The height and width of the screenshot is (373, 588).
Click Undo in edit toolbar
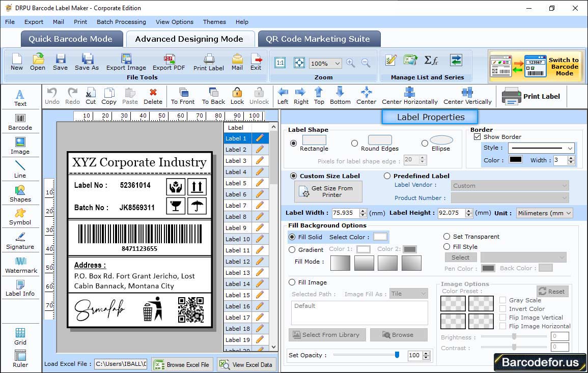(52, 96)
